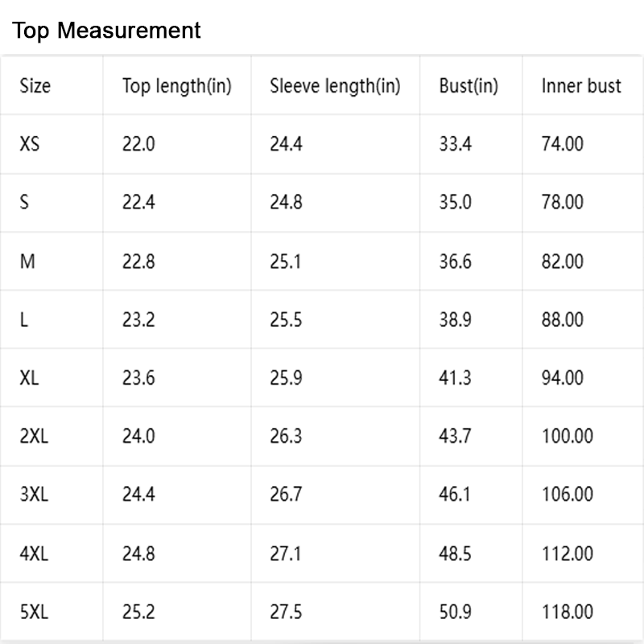Click inner bust value 100.00
Viewport: 644px width, 644px height.
[x=568, y=436]
